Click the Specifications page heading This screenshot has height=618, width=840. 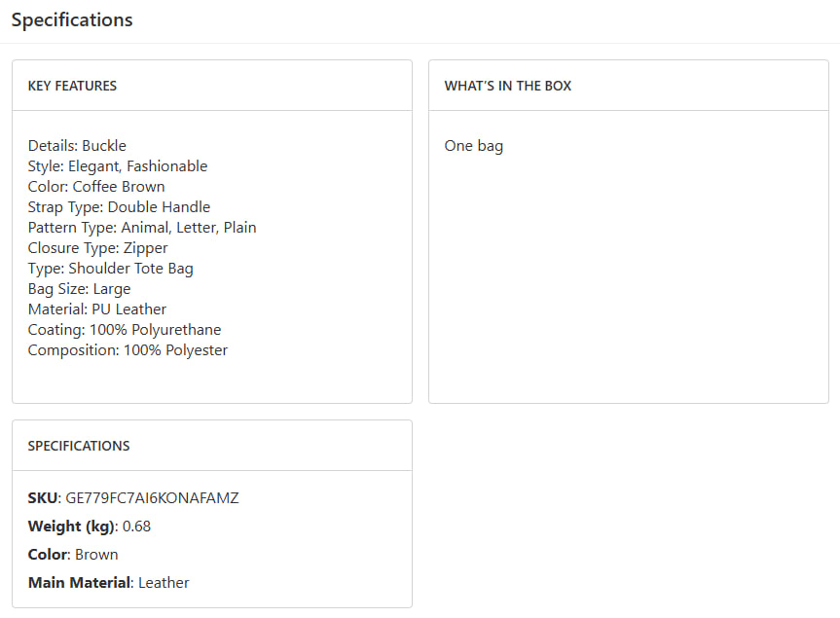click(72, 19)
